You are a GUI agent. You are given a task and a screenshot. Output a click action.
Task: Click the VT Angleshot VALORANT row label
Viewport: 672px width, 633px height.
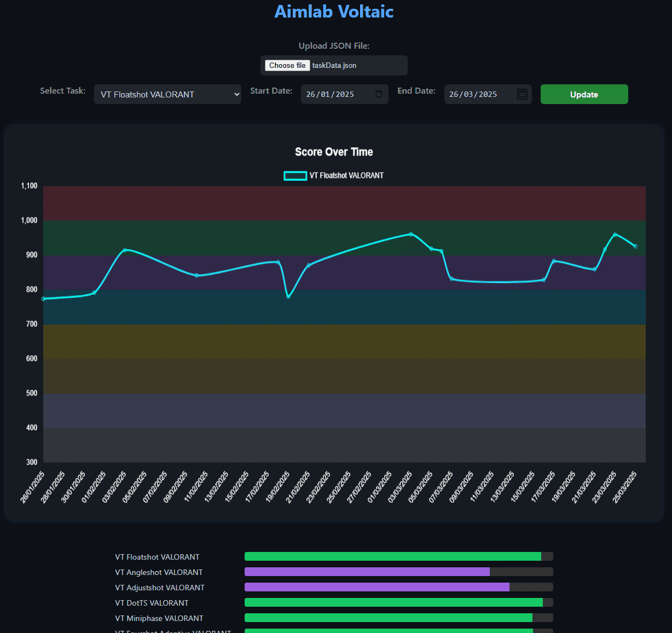[x=159, y=572]
